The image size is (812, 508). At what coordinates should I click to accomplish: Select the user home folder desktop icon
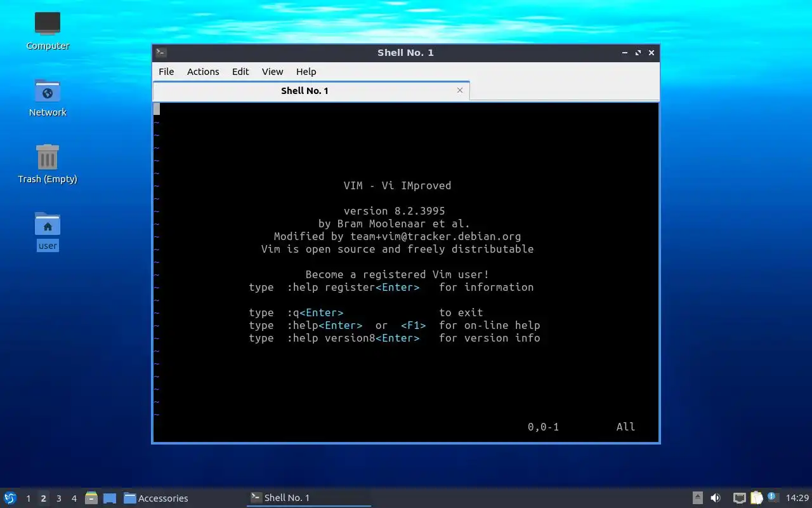tap(48, 231)
